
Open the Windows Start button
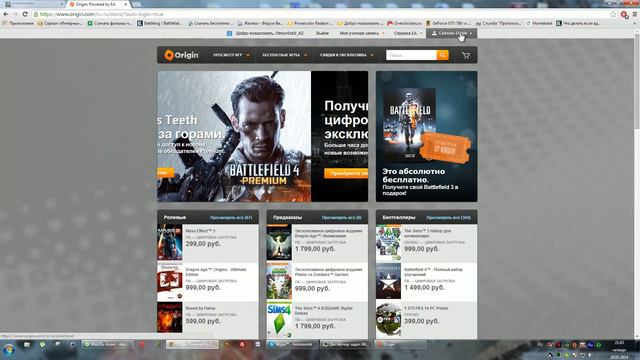(9, 350)
